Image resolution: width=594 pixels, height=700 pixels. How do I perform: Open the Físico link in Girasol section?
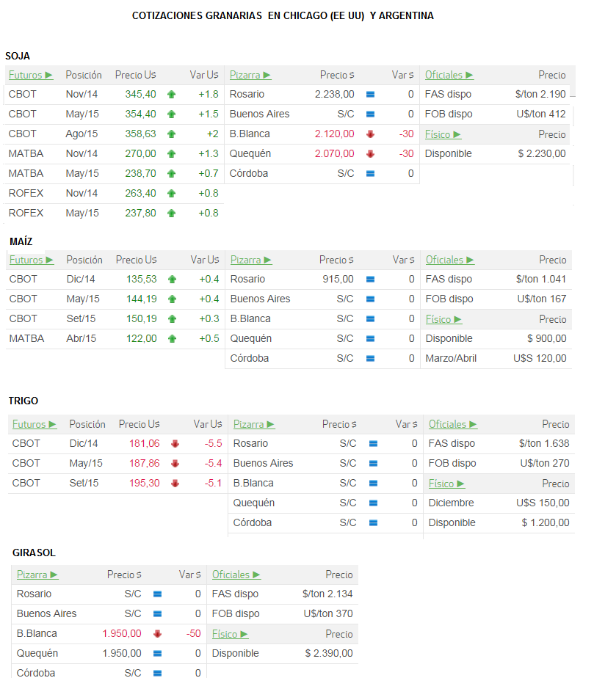tap(230, 634)
